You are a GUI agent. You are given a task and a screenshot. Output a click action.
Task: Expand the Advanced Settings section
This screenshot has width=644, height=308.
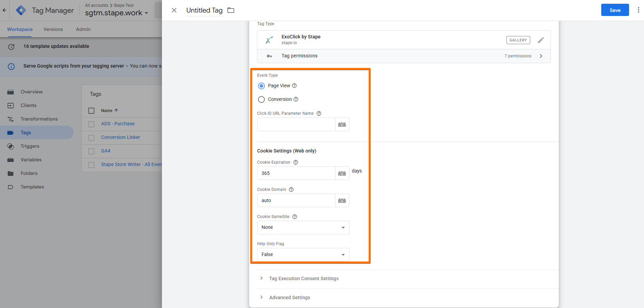click(x=289, y=297)
